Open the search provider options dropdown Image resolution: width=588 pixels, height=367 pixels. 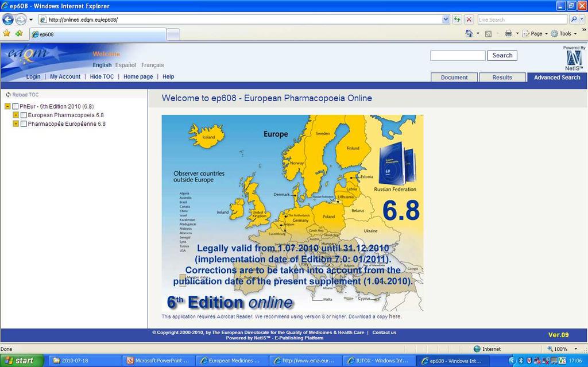click(582, 20)
